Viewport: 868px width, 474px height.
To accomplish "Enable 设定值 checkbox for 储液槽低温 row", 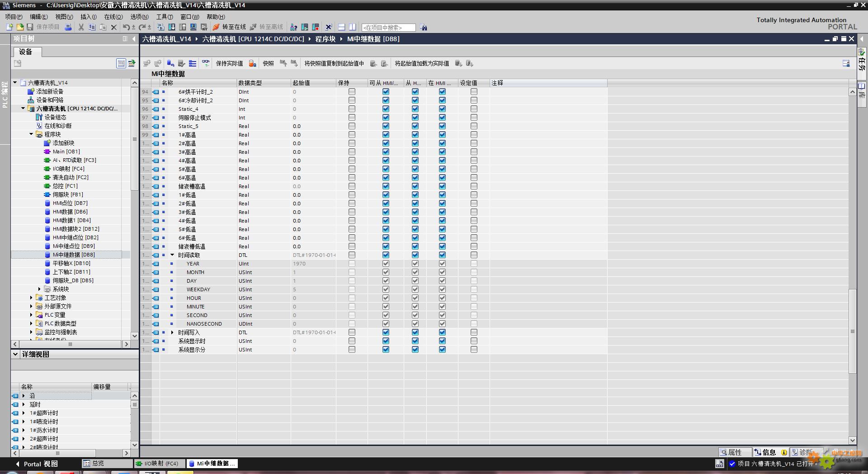I will [474, 246].
